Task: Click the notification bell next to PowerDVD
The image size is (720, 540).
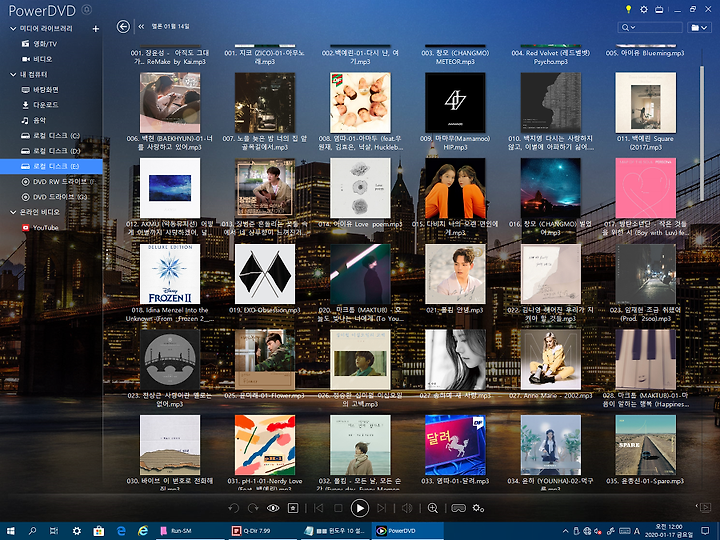Action: 86,10
